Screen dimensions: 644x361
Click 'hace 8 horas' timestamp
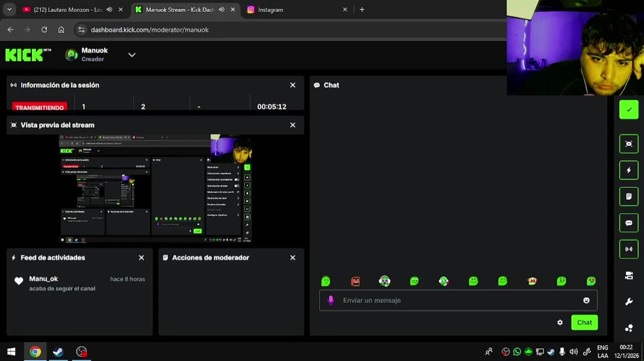(127, 279)
